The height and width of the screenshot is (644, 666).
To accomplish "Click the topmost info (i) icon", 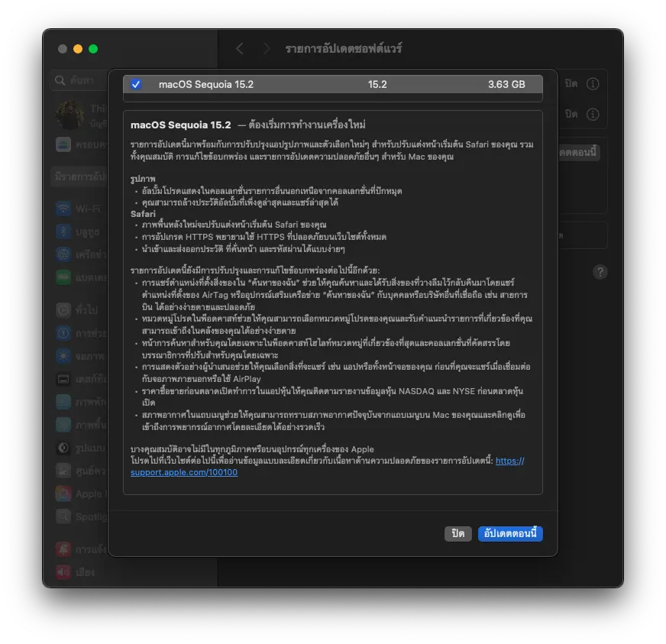I will 593,84.
